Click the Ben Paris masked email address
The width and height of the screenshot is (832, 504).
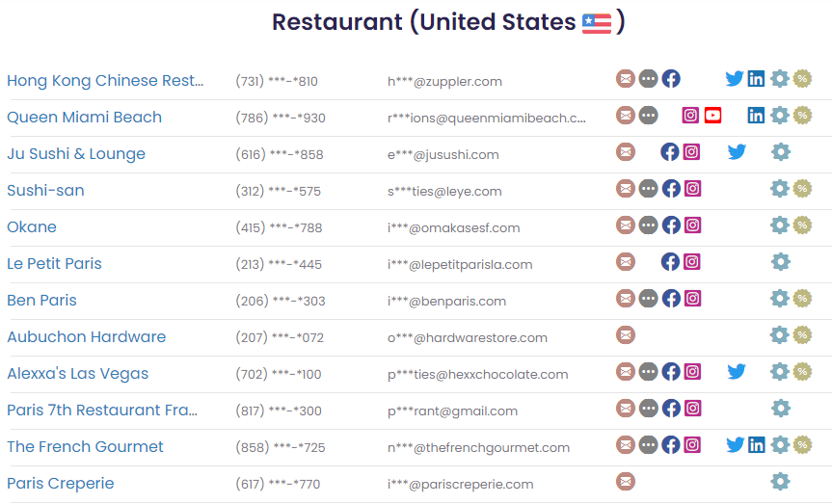tap(446, 302)
